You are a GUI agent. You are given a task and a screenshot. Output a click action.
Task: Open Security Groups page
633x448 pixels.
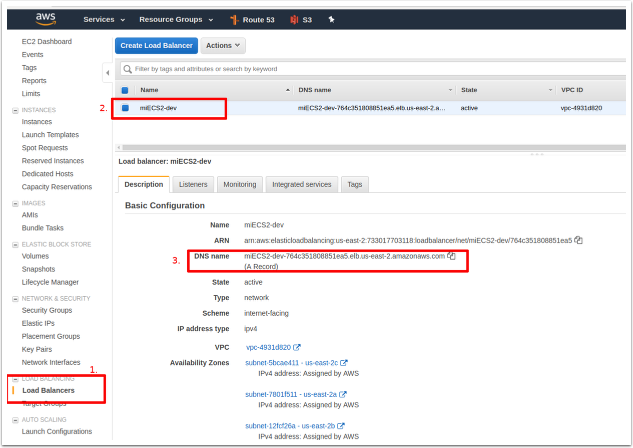[x=47, y=310]
